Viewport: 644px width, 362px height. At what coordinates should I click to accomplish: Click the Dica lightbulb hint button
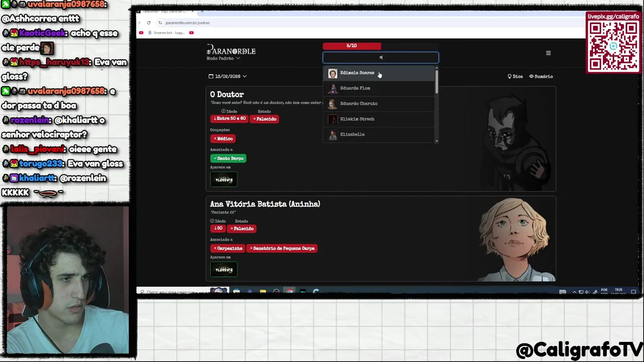point(515,76)
